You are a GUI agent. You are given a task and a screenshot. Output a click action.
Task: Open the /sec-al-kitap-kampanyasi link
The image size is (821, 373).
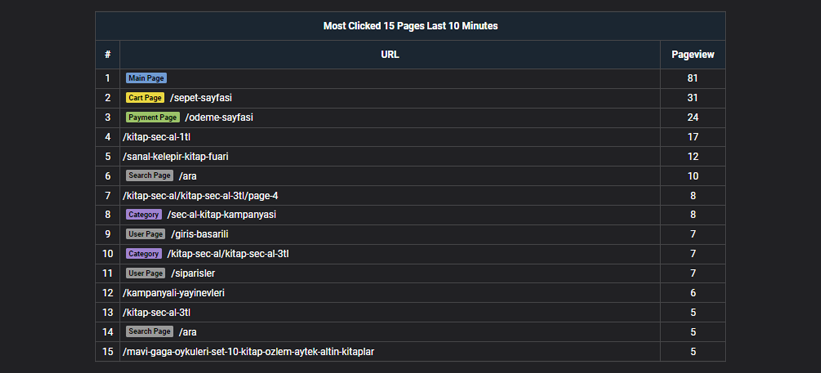point(221,215)
